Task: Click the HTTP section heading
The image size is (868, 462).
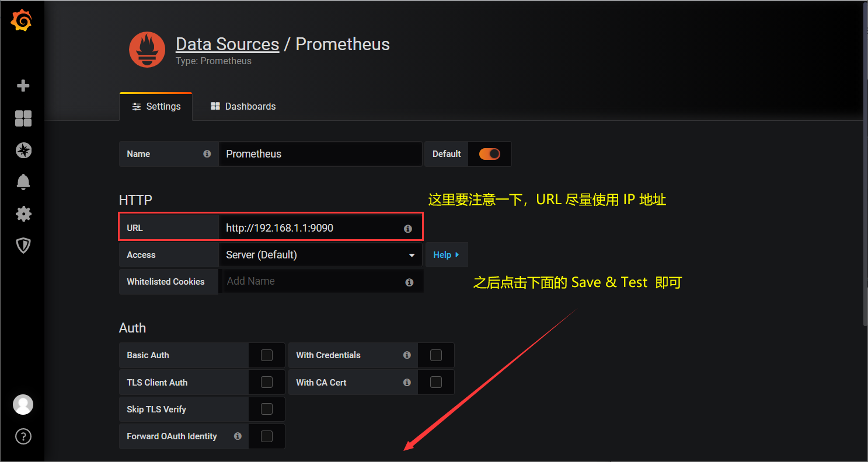Action: click(135, 200)
